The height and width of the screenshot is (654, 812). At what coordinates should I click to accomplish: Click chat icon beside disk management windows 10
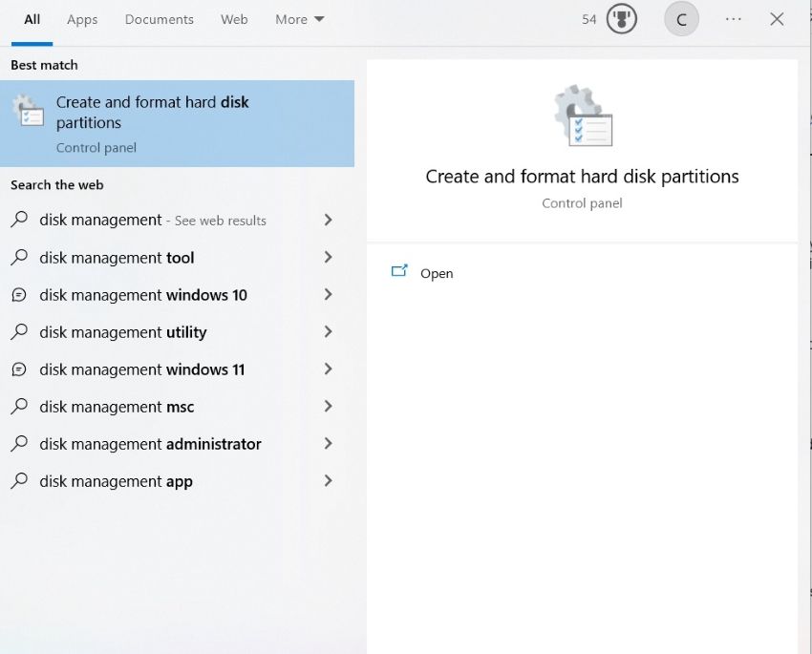coord(19,295)
